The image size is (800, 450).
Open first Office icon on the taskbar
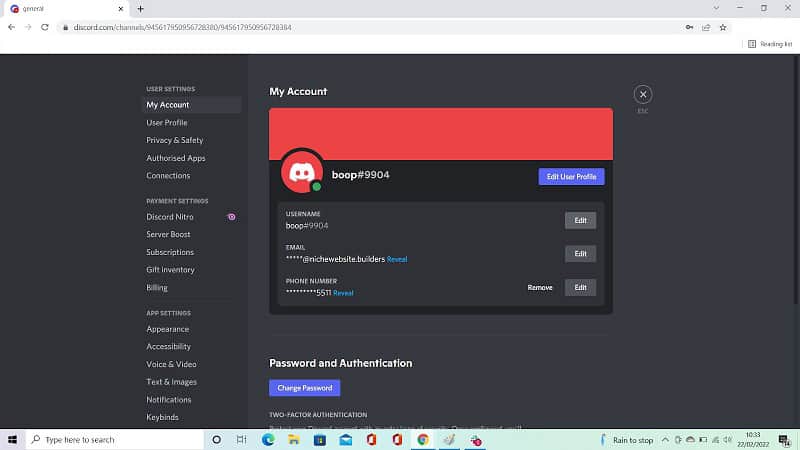(x=371, y=439)
